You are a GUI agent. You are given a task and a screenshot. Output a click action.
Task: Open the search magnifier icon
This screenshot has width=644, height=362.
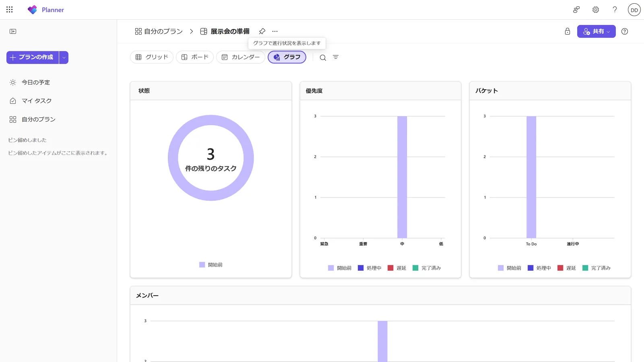(323, 58)
